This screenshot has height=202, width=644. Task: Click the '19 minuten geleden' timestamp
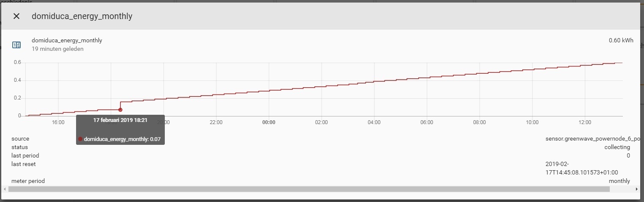coord(57,49)
